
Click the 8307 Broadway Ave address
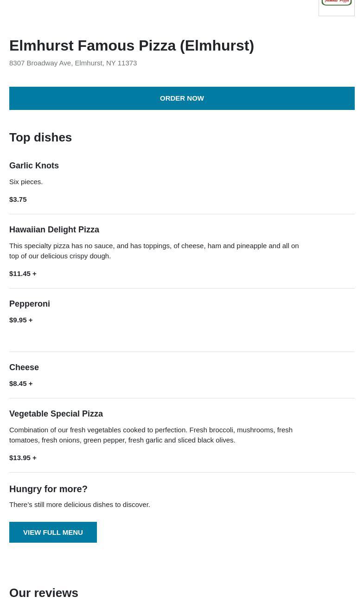pos(73,63)
